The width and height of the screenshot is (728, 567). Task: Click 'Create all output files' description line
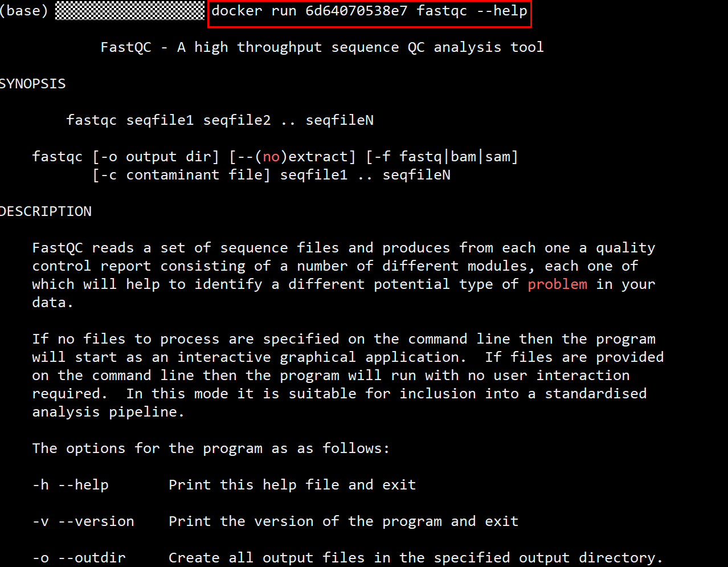pos(416,558)
